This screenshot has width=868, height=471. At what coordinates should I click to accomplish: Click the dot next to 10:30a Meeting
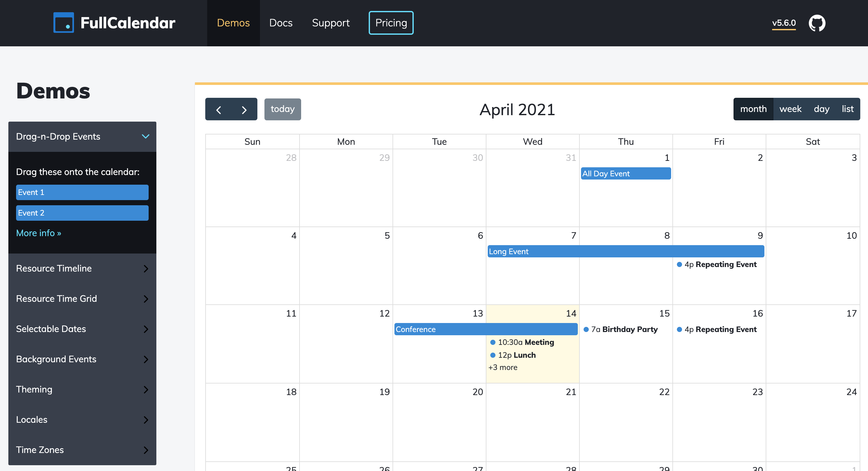(493, 342)
